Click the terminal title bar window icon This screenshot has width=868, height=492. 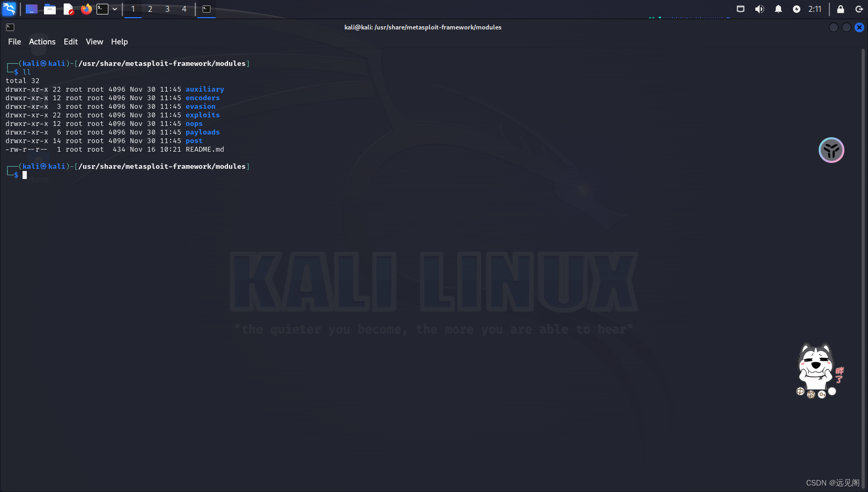[10, 27]
